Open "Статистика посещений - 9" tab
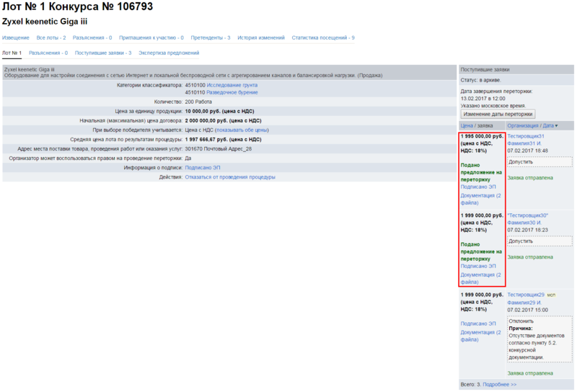Viewport: 577px width, 392px height. [x=323, y=37]
